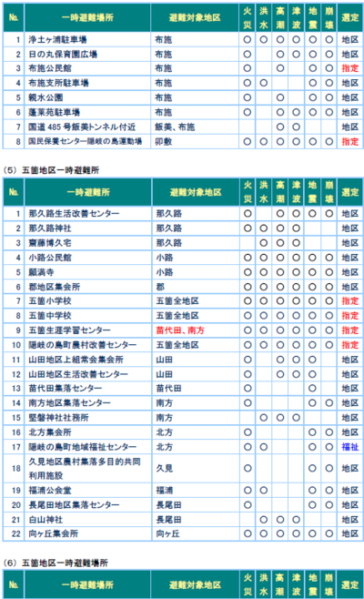
Task: Click the row number '17' cell
Action: click(x=14, y=447)
